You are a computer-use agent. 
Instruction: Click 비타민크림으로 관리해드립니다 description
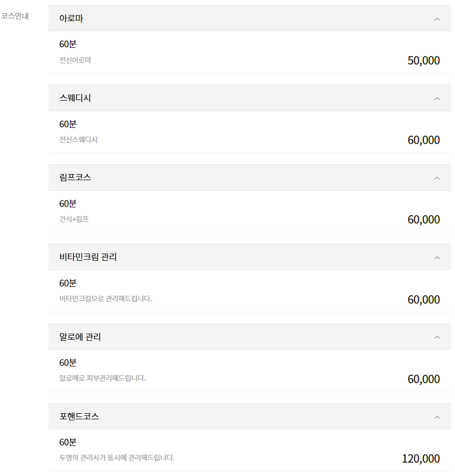(x=106, y=299)
